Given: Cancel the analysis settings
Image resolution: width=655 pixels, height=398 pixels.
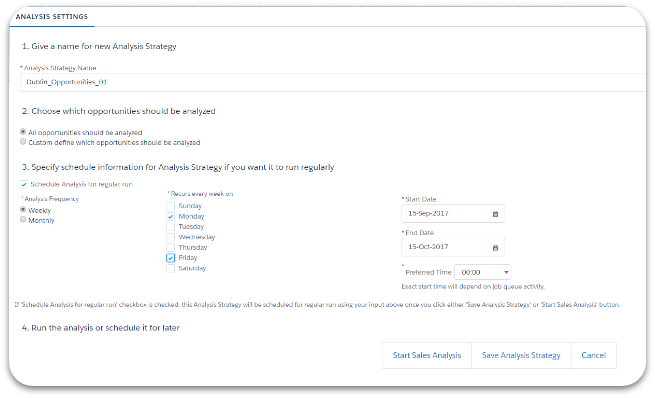Looking at the screenshot, I should pyautogui.click(x=594, y=355).
